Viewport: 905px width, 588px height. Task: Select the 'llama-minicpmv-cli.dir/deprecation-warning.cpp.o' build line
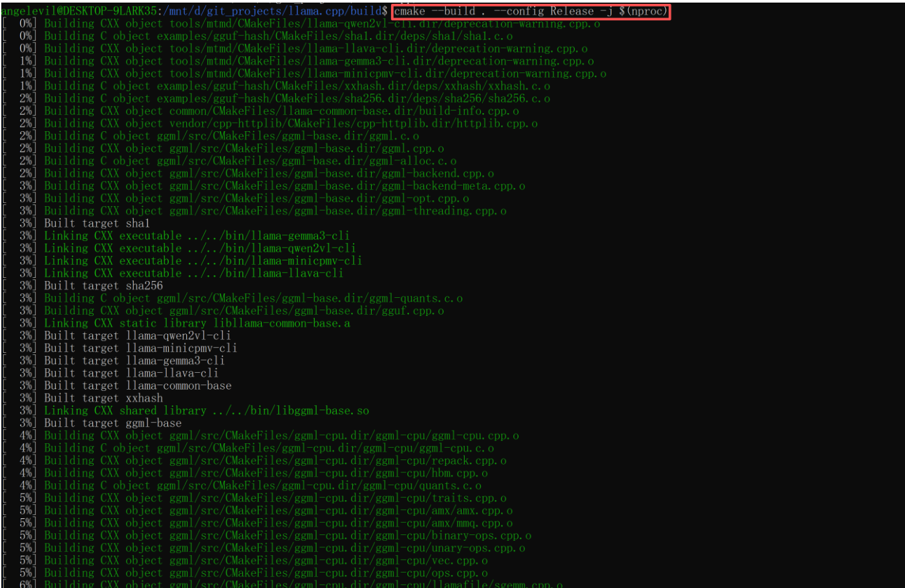[304, 74]
